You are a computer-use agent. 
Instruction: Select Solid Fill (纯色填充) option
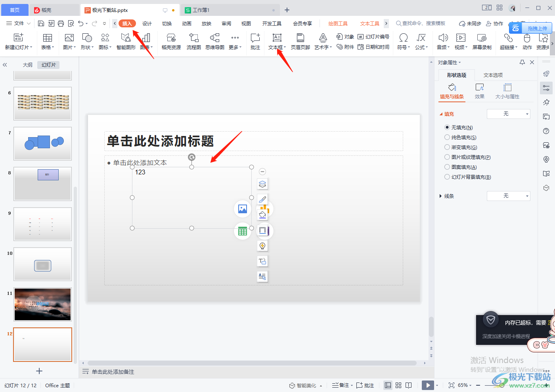[x=447, y=137]
